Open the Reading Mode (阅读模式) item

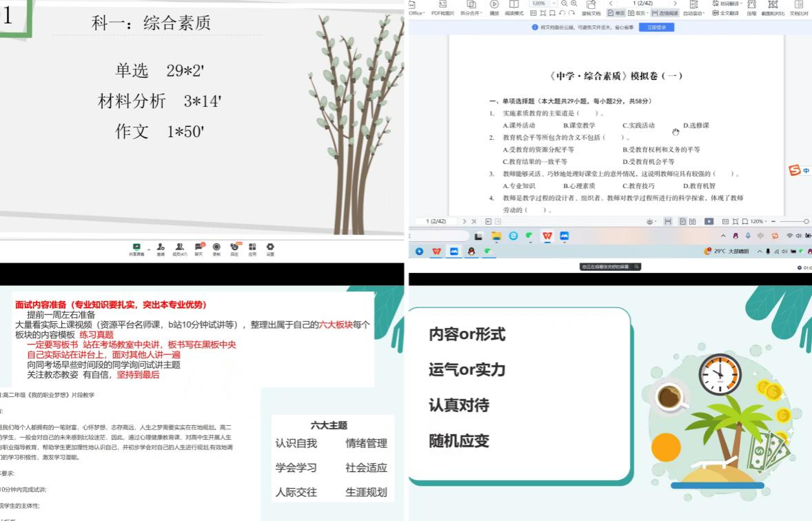(514, 8)
